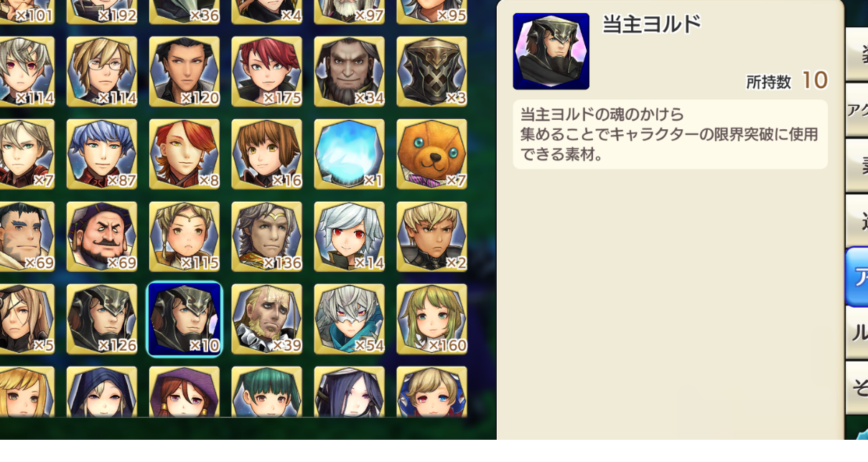
Task: Click the highlighted blue-background shard with ×10
Action: coord(185,319)
